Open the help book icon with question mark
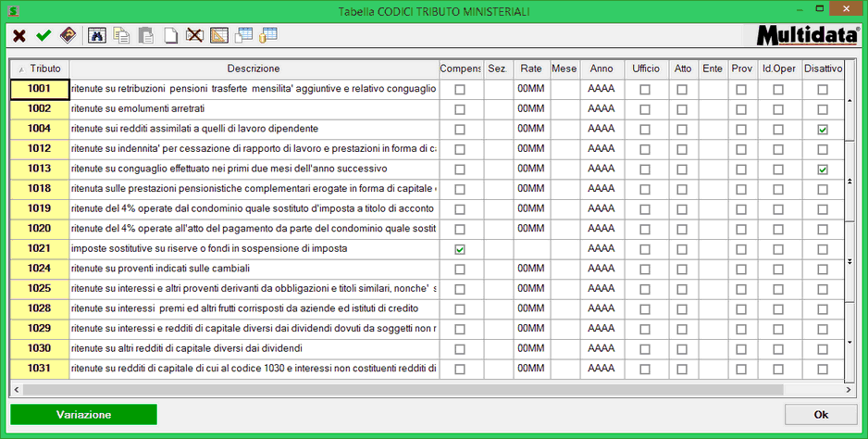The image size is (868, 439). (68, 35)
